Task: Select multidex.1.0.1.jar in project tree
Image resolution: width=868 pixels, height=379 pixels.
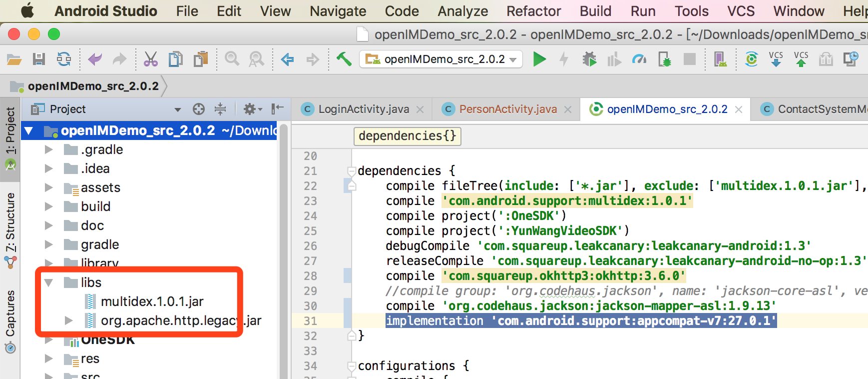Action: tap(152, 301)
